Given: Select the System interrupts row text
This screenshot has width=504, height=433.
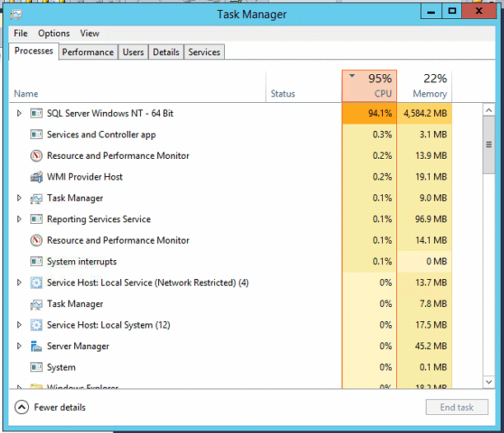Looking at the screenshot, I should pos(82,262).
